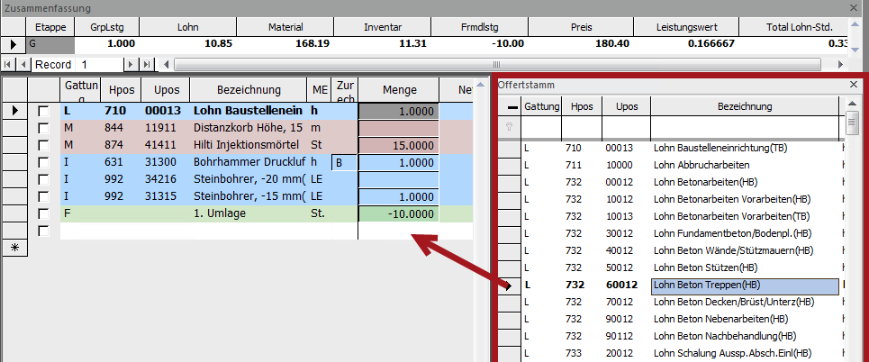869x362 pixels.
Task: Click Bezeichnung filter field in Offertstamm
Action: point(745,128)
